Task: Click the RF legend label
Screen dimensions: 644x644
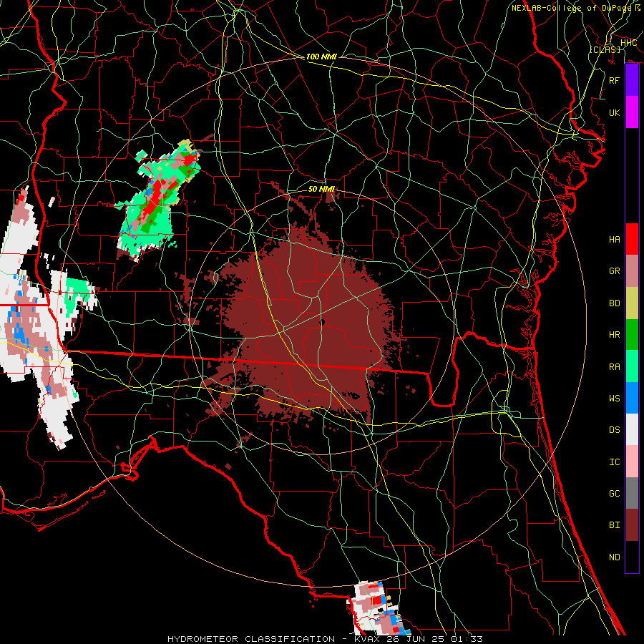Action: pyautogui.click(x=615, y=80)
